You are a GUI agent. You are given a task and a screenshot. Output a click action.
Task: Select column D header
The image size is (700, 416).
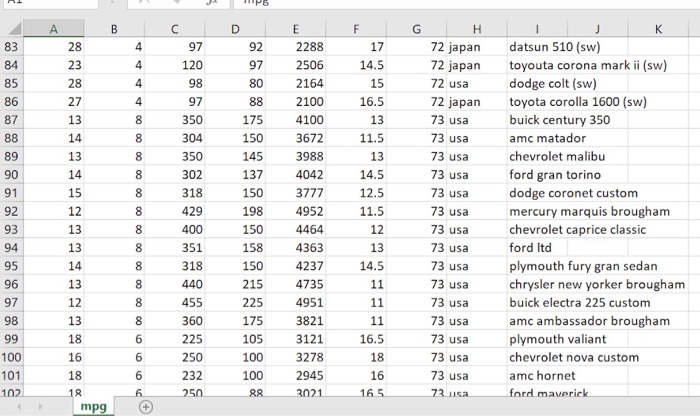click(235, 29)
